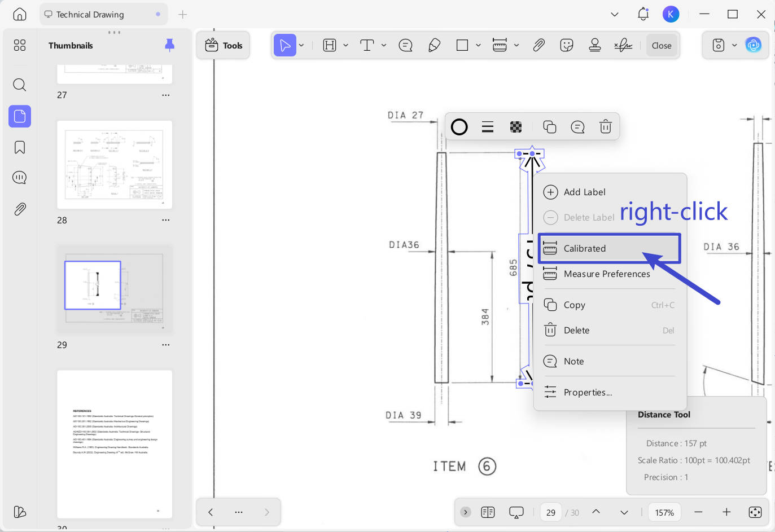Choose Delete in context menu
This screenshot has width=775, height=532.
[x=610, y=330]
